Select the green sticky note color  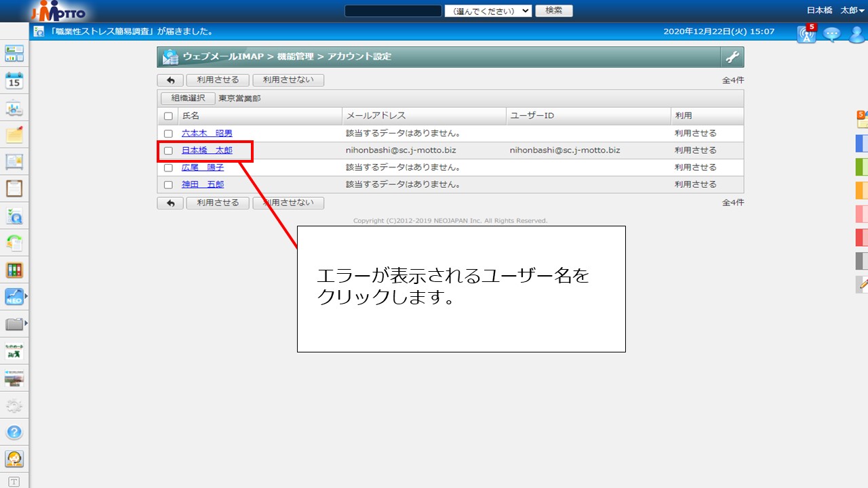coord(861,167)
